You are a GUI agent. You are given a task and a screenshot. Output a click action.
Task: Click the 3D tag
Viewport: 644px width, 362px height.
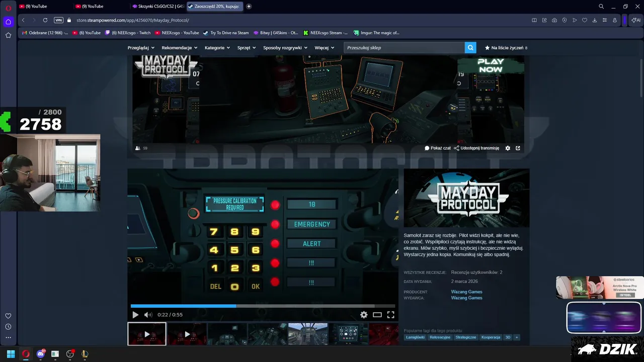click(x=508, y=337)
